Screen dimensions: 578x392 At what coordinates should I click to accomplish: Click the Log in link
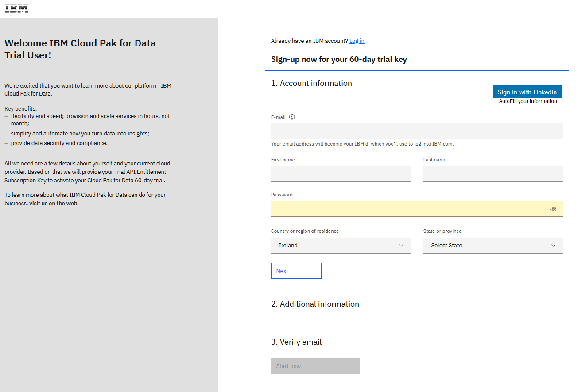(357, 41)
